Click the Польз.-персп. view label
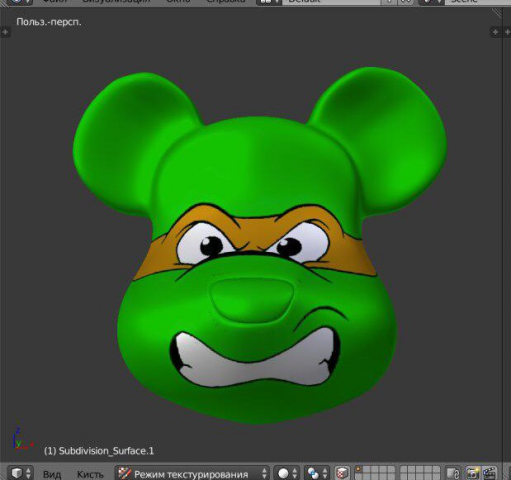The height and width of the screenshot is (480, 511). [x=49, y=22]
